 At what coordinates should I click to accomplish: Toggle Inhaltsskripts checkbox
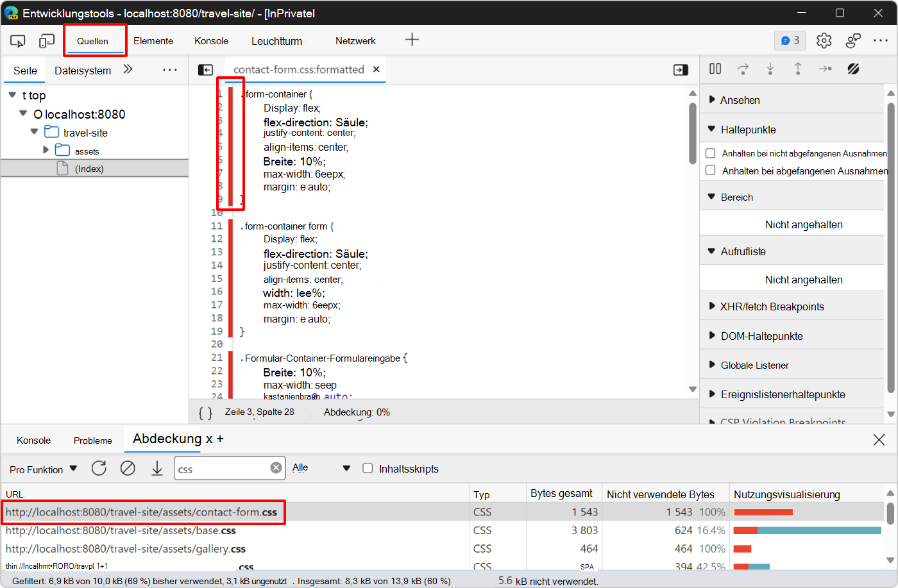[368, 469]
